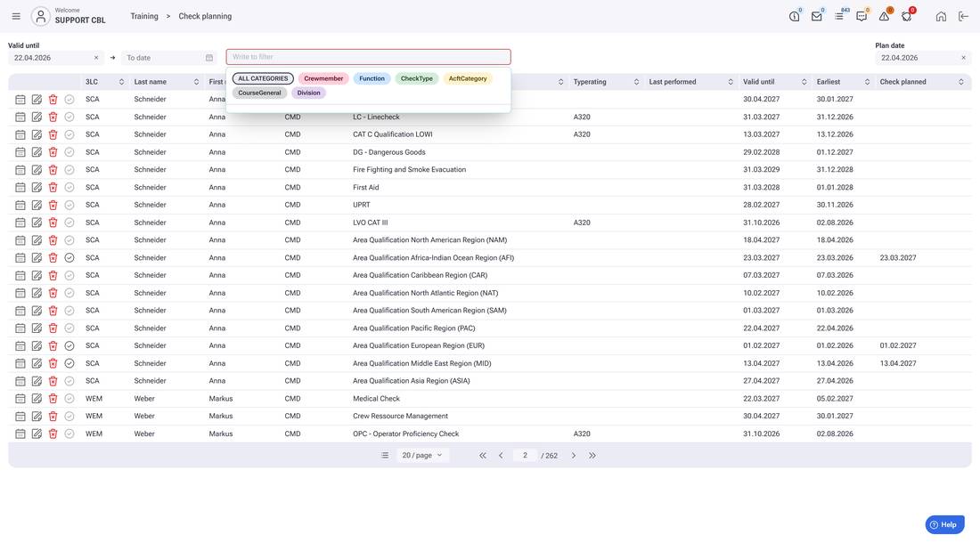This screenshot has height=551, width=980.
Task: Open the chat bubble icon
Action: pyautogui.click(x=862, y=16)
